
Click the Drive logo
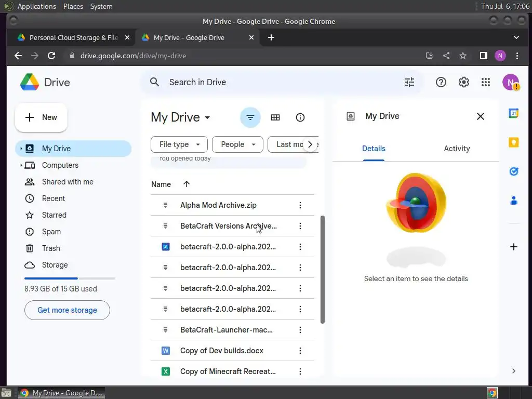coord(45,82)
